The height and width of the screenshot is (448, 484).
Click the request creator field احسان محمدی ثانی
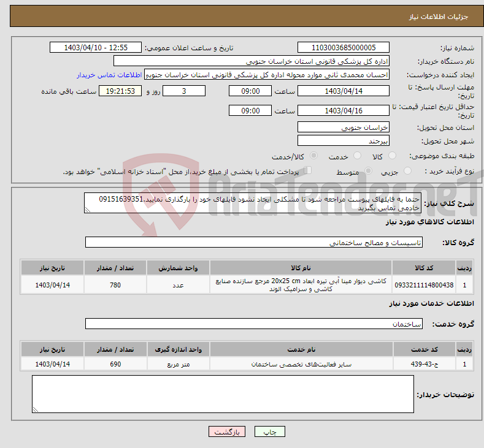tap(267, 75)
